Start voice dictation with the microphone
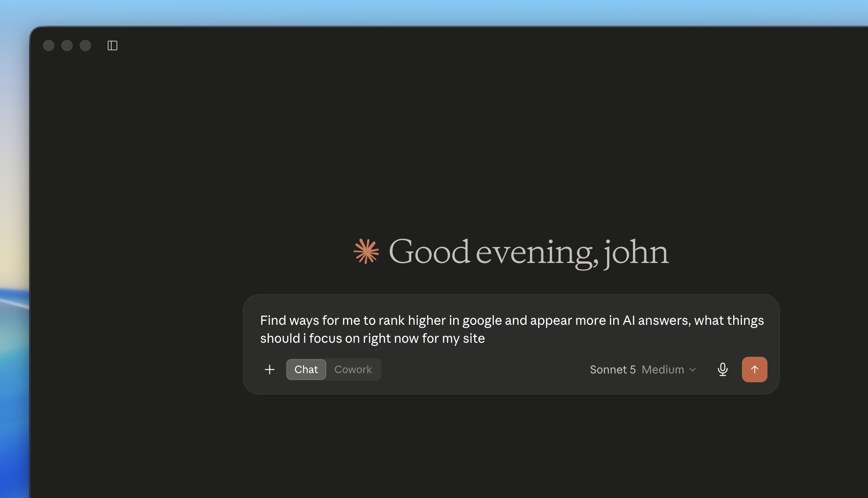This screenshot has height=498, width=868. [722, 370]
